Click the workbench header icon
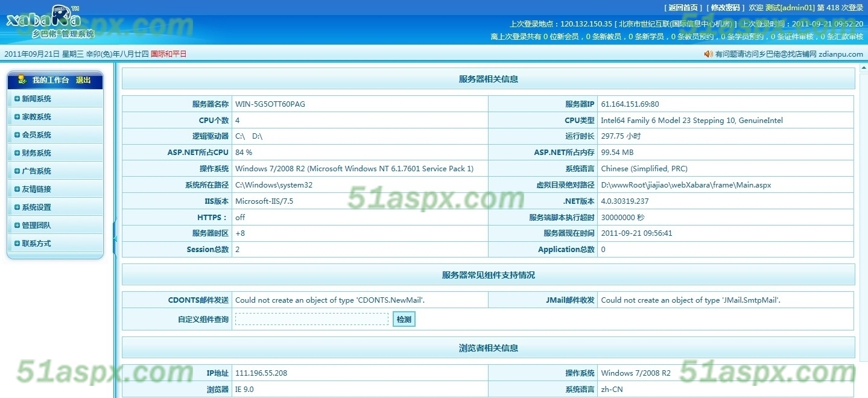Screen dimensions: 868x398 [22, 80]
